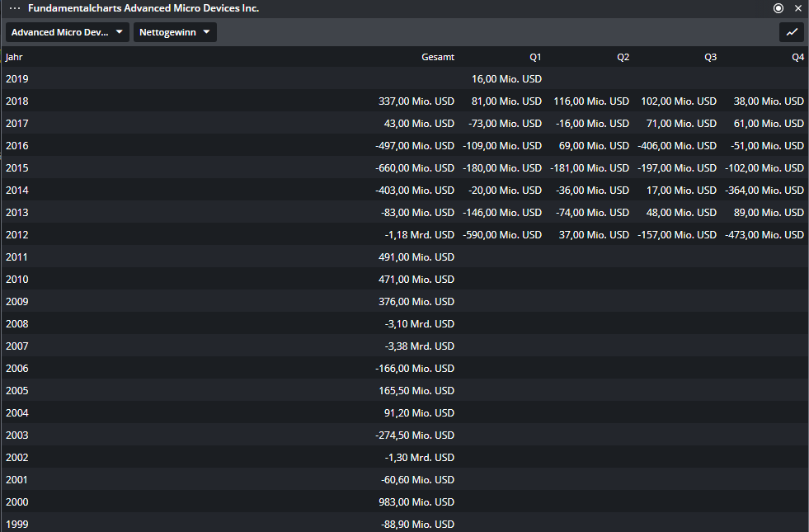Viewport: 809px width, 532px height.
Task: Click 2014 total -403,00 Mio. USD
Action: click(415, 190)
